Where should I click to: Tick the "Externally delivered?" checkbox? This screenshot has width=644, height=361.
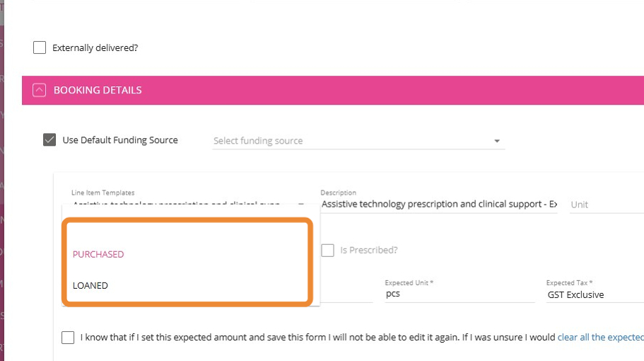coord(40,48)
